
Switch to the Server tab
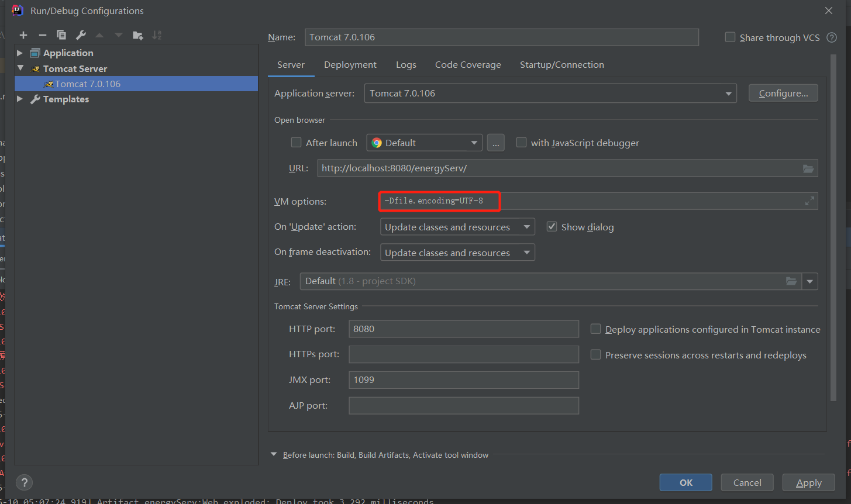point(291,65)
